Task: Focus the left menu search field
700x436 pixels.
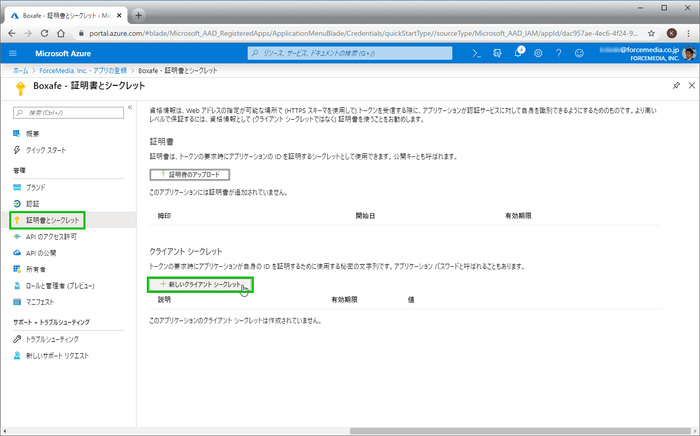Action: point(68,112)
